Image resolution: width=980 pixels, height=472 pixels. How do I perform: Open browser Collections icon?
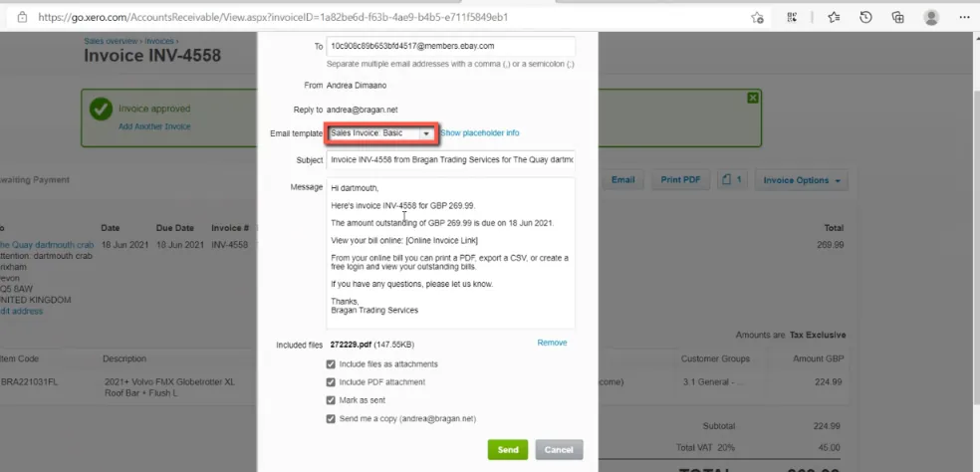coord(898,18)
